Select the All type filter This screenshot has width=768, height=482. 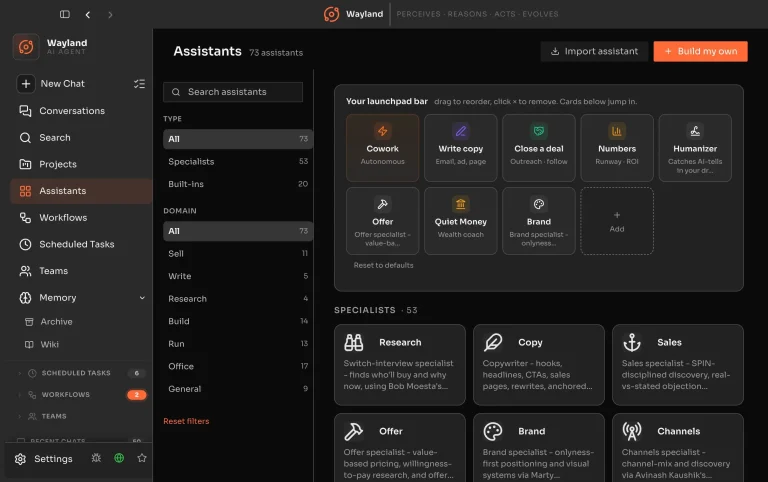pos(238,139)
